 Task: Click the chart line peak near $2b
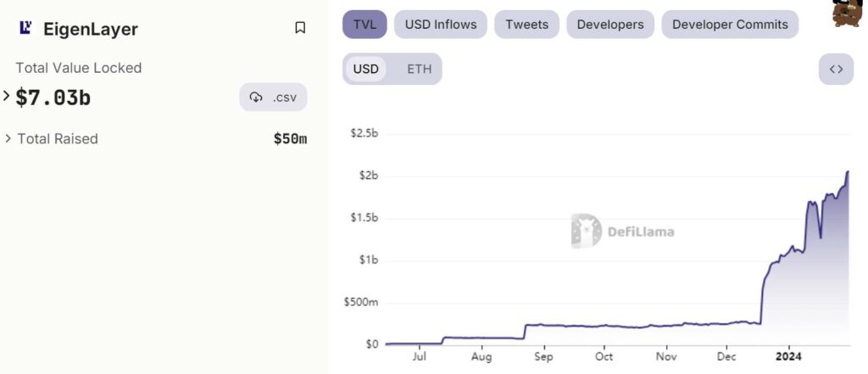pyautogui.click(x=848, y=172)
